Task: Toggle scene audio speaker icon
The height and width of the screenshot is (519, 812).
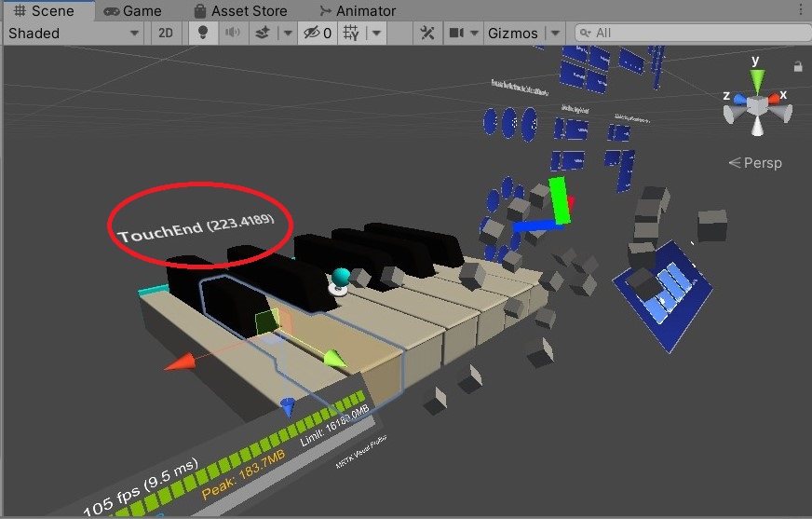Action: click(x=233, y=34)
